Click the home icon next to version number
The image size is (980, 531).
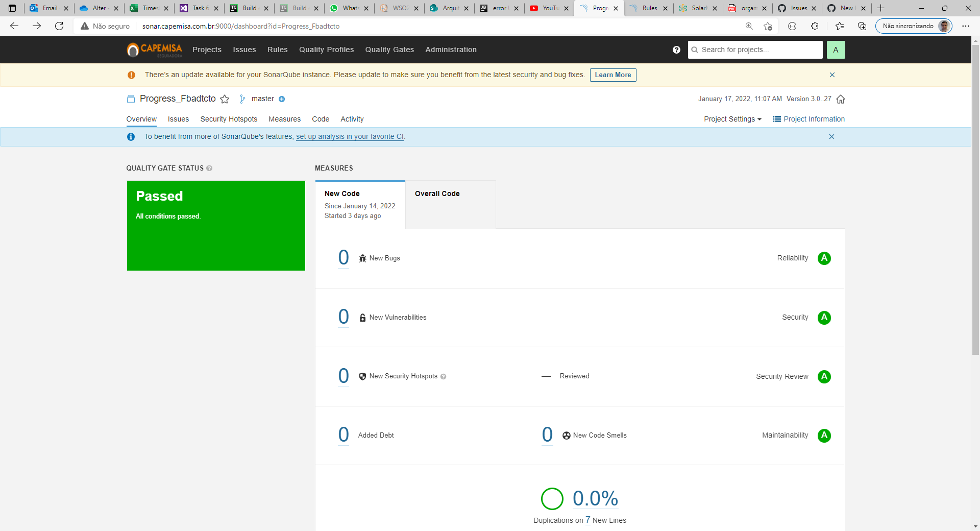click(x=841, y=99)
